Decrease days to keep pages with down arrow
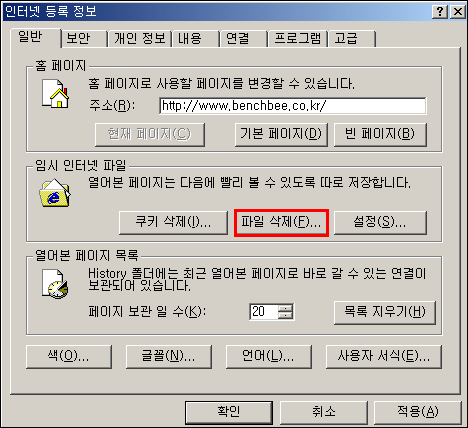This screenshot has width=468, height=428. (x=286, y=316)
